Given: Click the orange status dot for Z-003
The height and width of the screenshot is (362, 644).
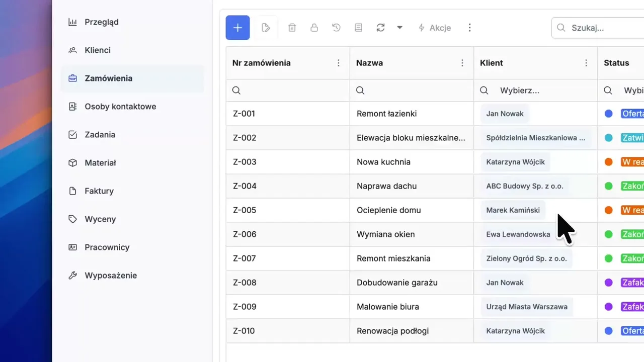Looking at the screenshot, I should [x=608, y=162].
